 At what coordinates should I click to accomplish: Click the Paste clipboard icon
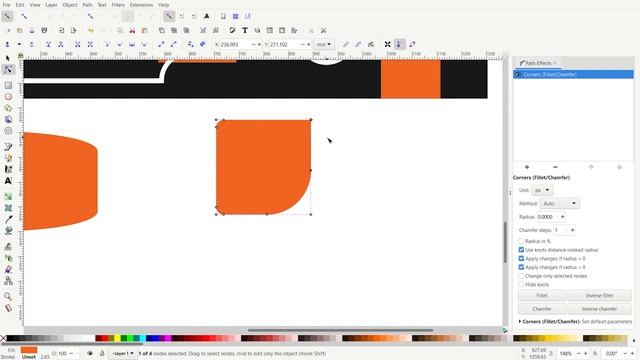pos(144,31)
